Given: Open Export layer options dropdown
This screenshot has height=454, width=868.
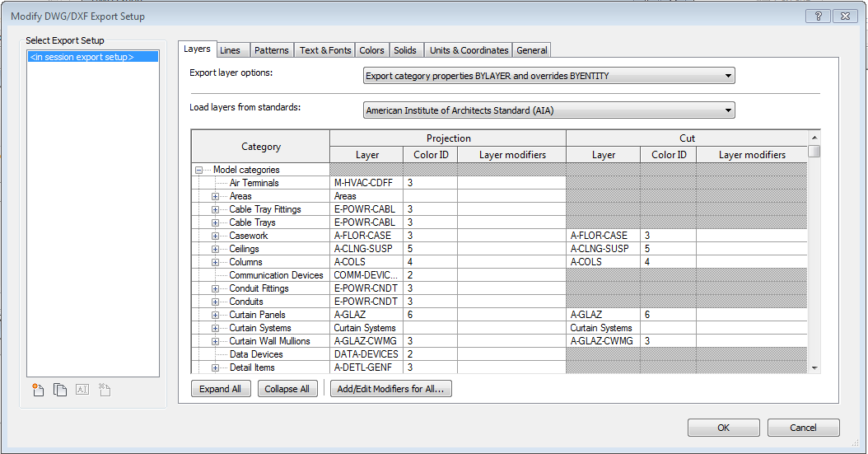Looking at the screenshot, I should pyautogui.click(x=549, y=76).
